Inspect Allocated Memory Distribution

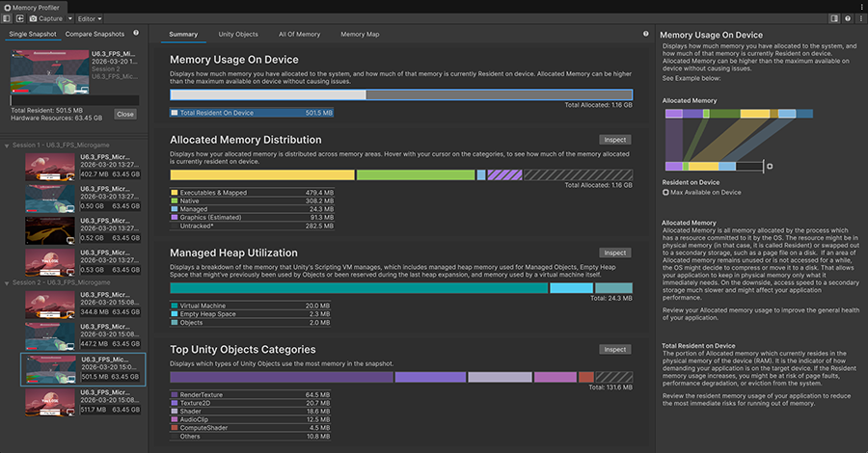[x=615, y=140]
